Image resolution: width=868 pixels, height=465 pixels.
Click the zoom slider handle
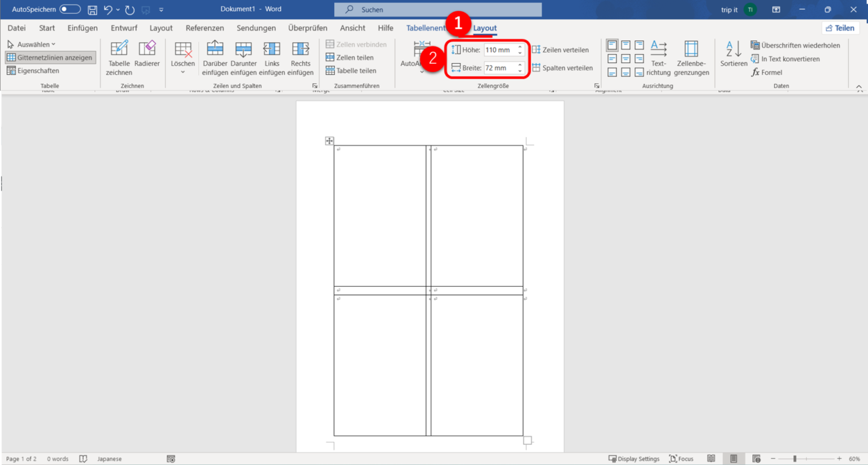(795, 459)
